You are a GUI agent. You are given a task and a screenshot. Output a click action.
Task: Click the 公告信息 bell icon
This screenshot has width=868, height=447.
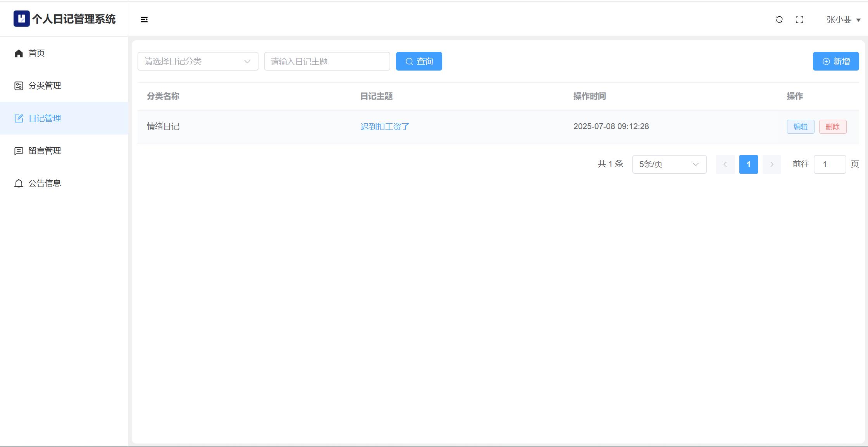pos(19,183)
